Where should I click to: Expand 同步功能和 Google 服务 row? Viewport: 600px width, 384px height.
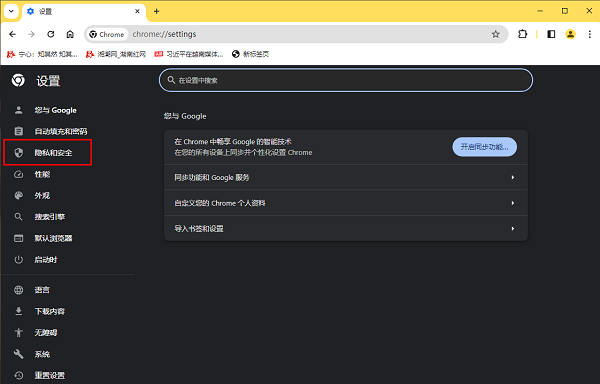(x=346, y=177)
